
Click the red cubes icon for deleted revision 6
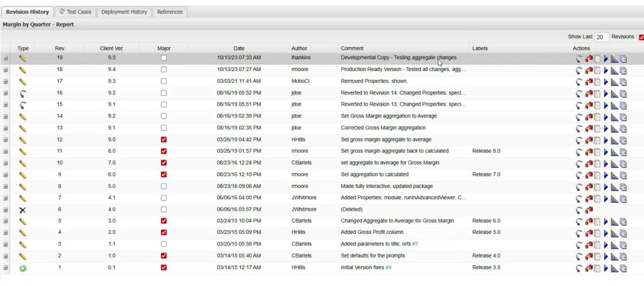click(x=589, y=210)
